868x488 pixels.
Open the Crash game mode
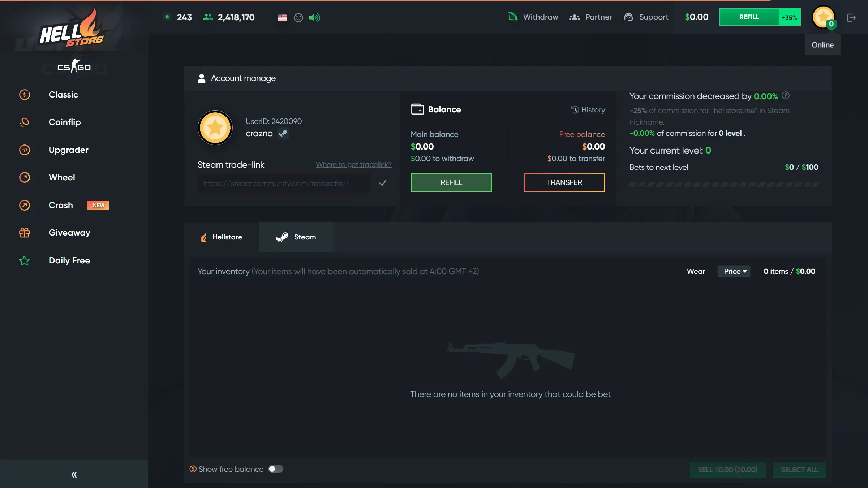[x=61, y=205]
